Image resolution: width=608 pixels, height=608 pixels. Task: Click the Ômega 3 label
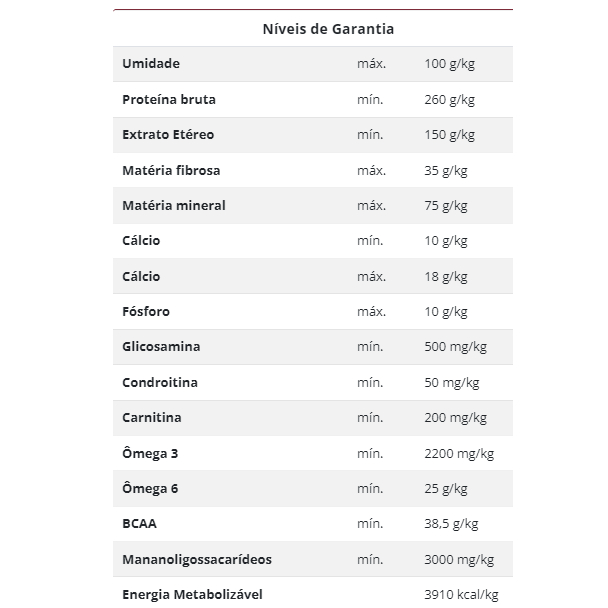click(150, 454)
